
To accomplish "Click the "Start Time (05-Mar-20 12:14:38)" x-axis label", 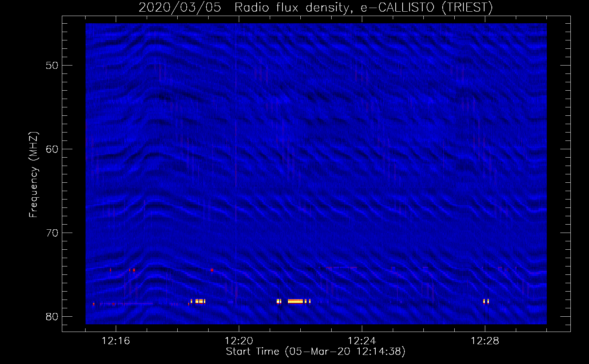I will pyautogui.click(x=316, y=352).
